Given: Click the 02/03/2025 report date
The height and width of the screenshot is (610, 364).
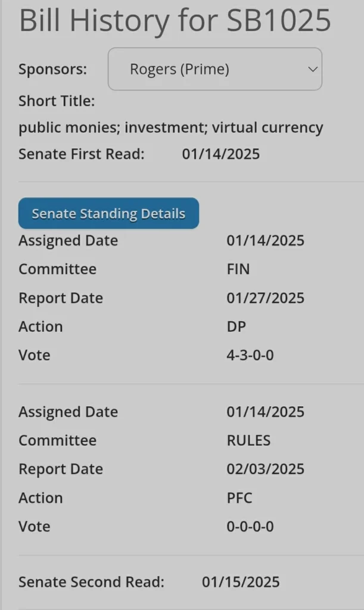Looking at the screenshot, I should (x=265, y=469).
